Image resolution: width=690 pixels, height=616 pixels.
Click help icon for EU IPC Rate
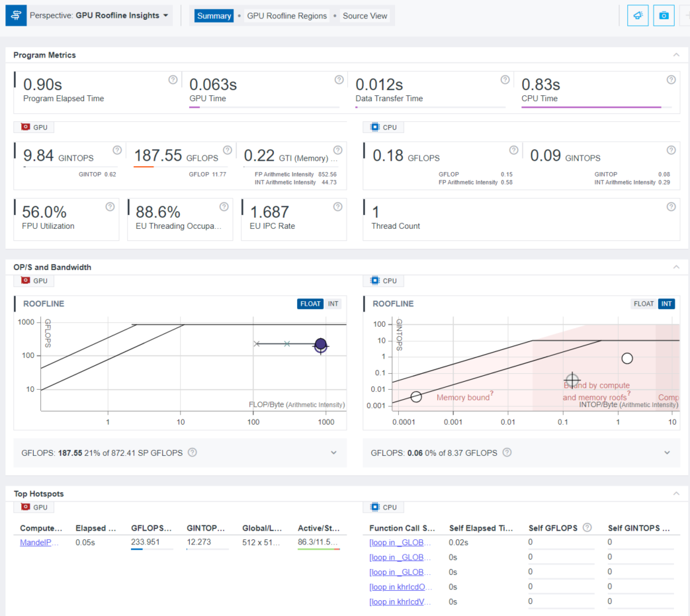(338, 207)
